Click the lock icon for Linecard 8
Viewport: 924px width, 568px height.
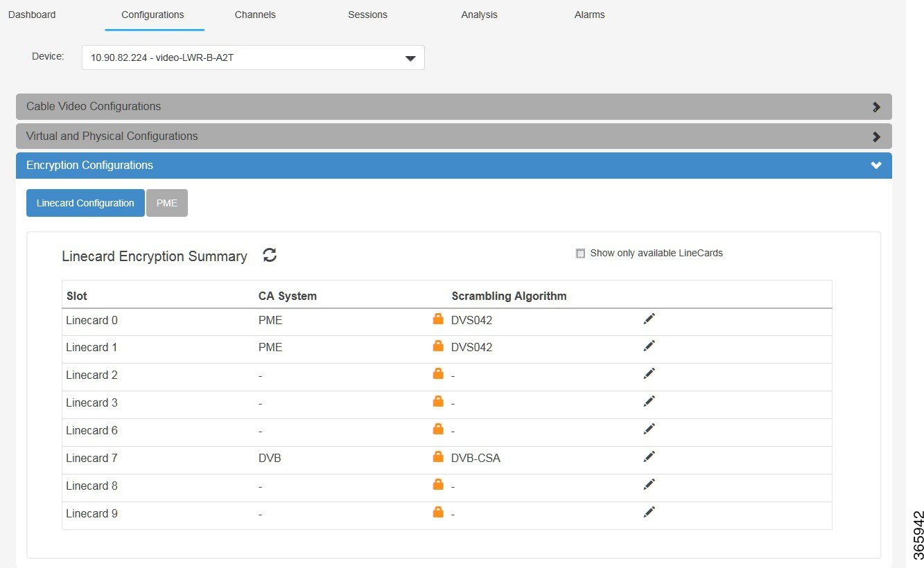(x=438, y=484)
